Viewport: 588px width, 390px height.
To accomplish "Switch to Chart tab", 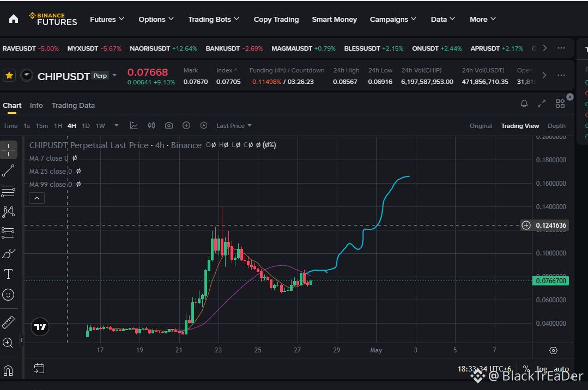I will 12,105.
